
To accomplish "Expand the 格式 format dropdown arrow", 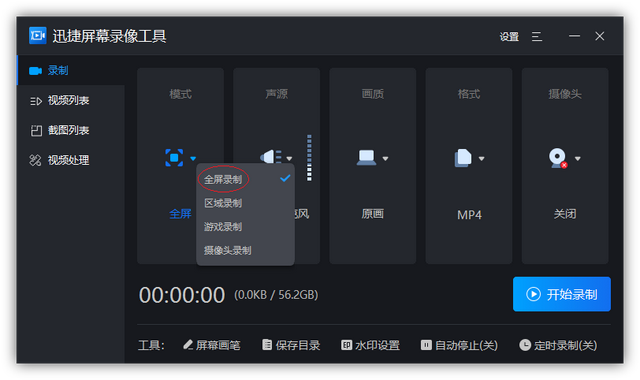I will point(482,158).
